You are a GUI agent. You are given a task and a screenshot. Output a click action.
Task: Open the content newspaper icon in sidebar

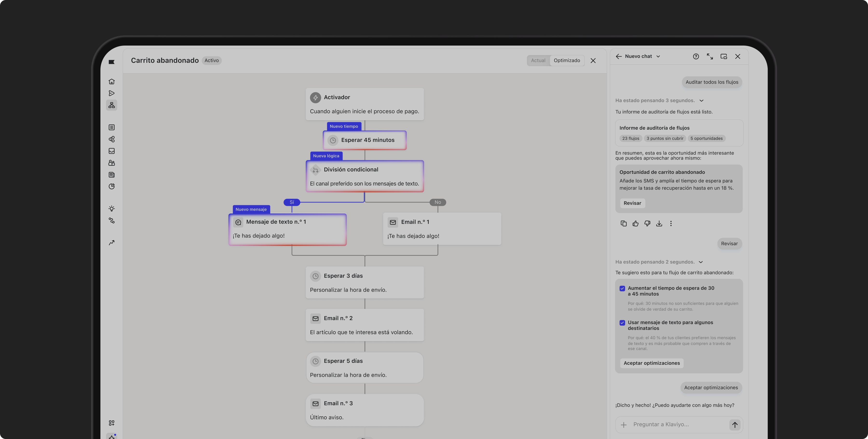pyautogui.click(x=112, y=175)
